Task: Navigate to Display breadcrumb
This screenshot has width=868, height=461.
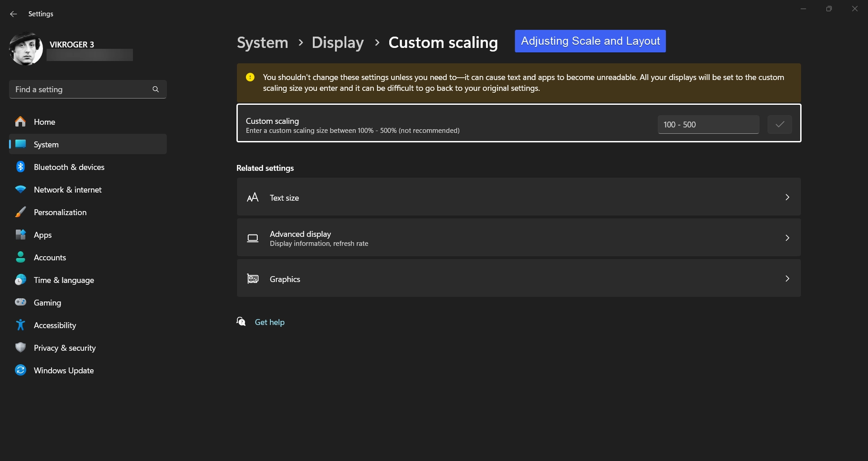Action: point(338,42)
